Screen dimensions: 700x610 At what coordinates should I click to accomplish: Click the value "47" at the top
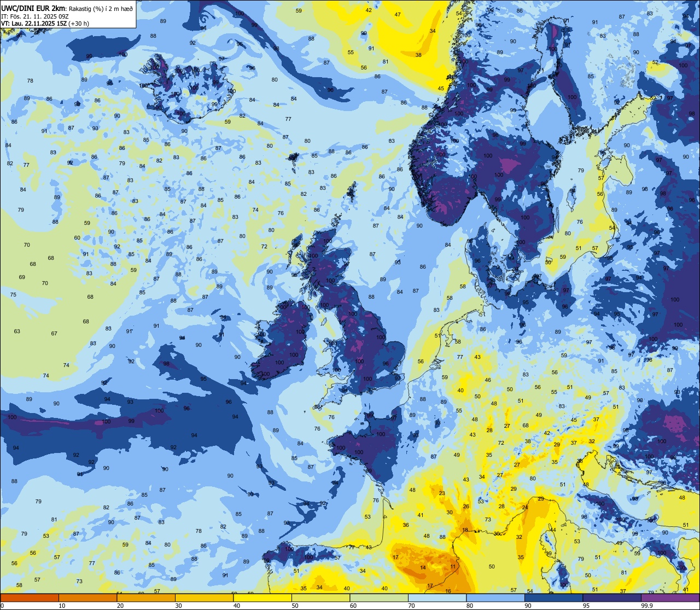[398, 14]
